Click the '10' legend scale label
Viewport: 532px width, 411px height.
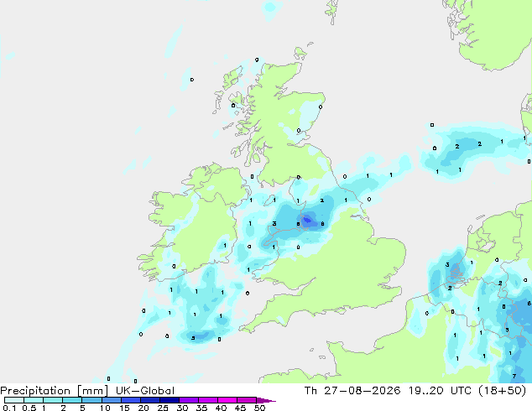click(x=105, y=408)
